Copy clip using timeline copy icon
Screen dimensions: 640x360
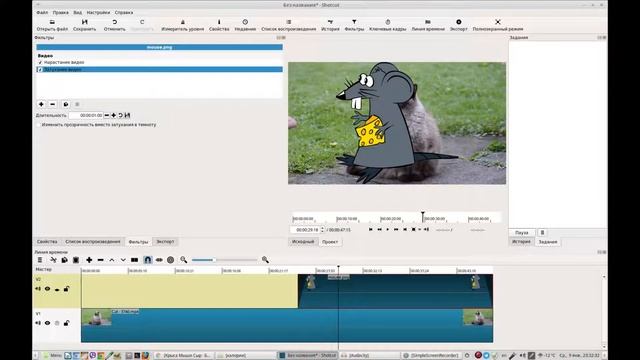coord(64,260)
